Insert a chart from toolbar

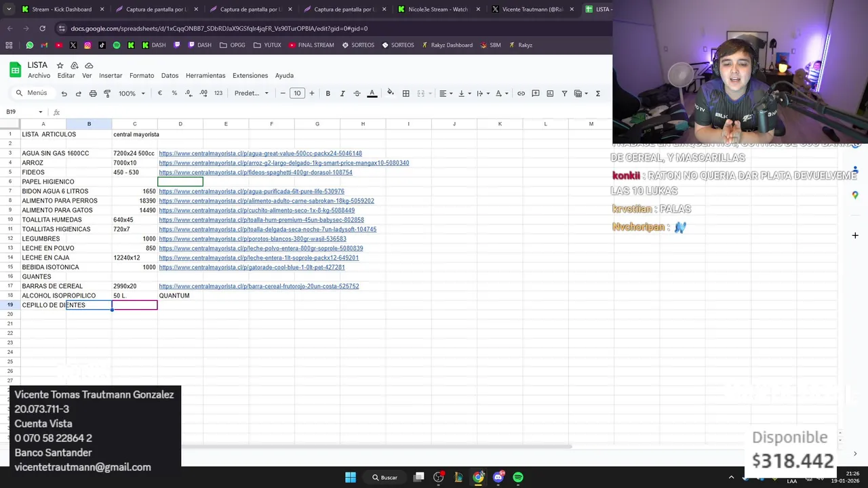pyautogui.click(x=550, y=94)
